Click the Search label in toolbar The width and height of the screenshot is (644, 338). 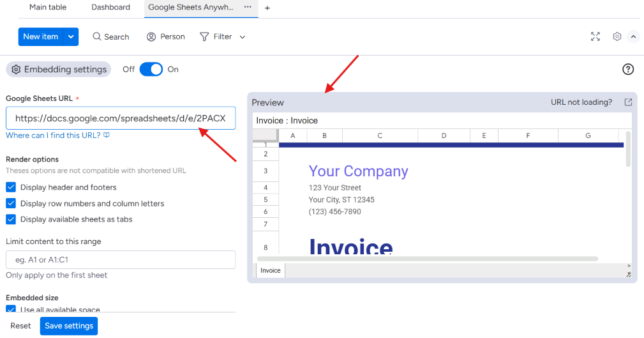coord(117,37)
